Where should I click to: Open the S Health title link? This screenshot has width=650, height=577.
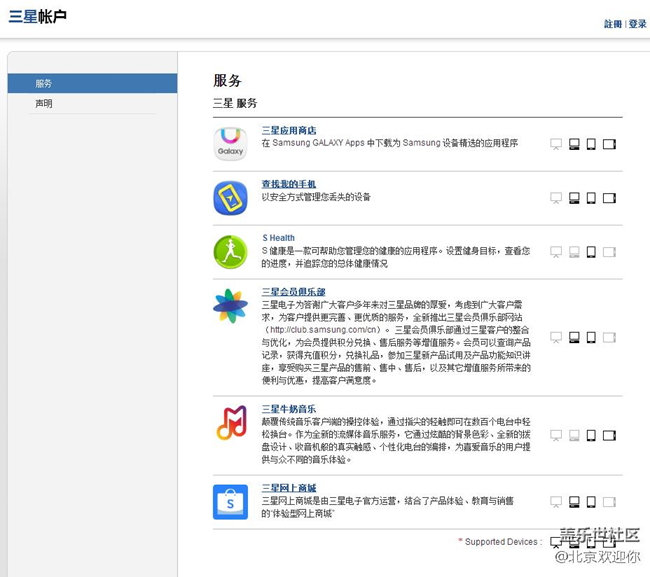point(279,238)
